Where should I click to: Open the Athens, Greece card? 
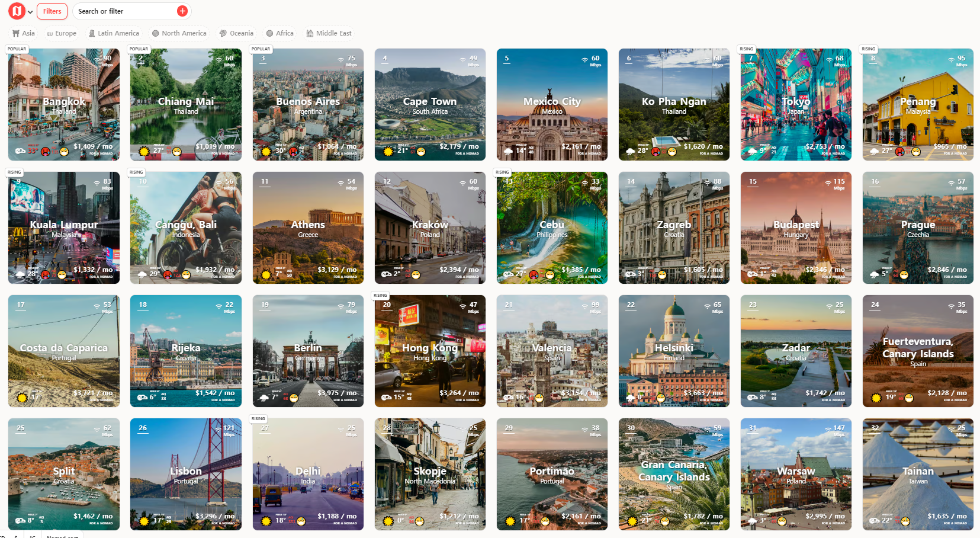[x=308, y=228]
